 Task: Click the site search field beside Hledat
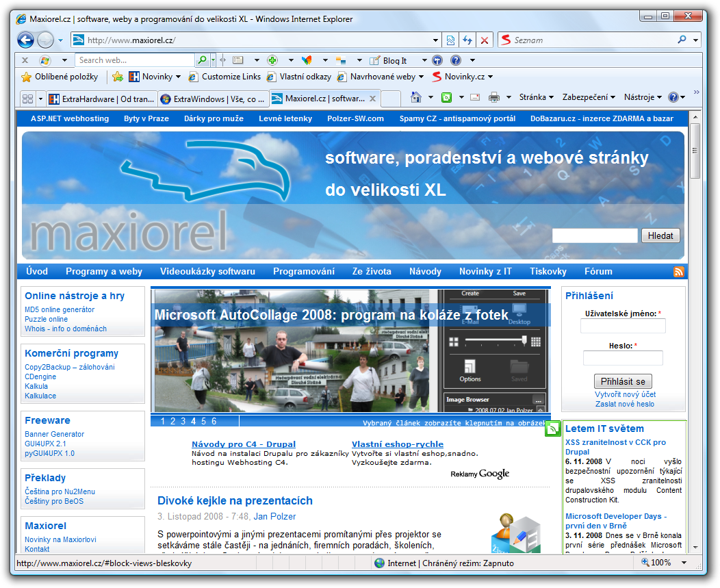click(595, 235)
